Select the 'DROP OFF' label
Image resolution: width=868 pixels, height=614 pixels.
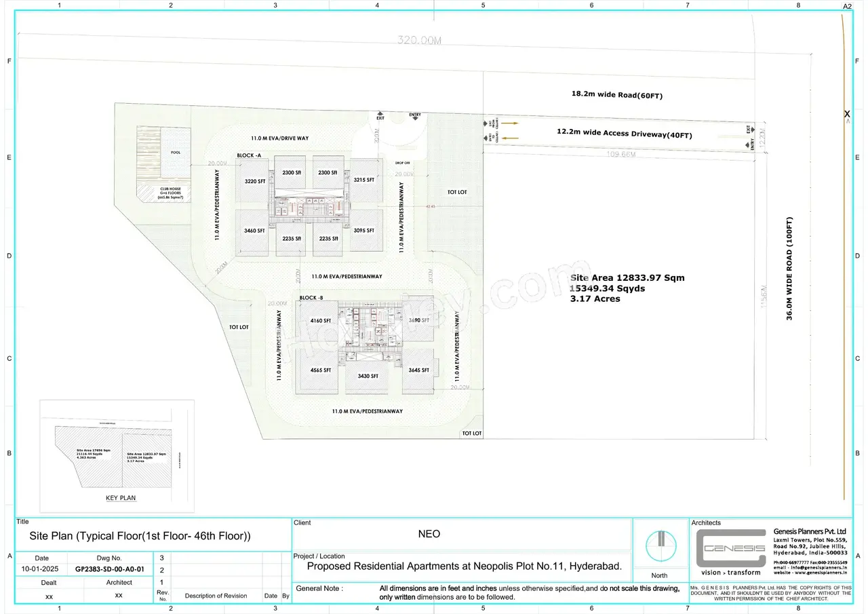(x=403, y=164)
